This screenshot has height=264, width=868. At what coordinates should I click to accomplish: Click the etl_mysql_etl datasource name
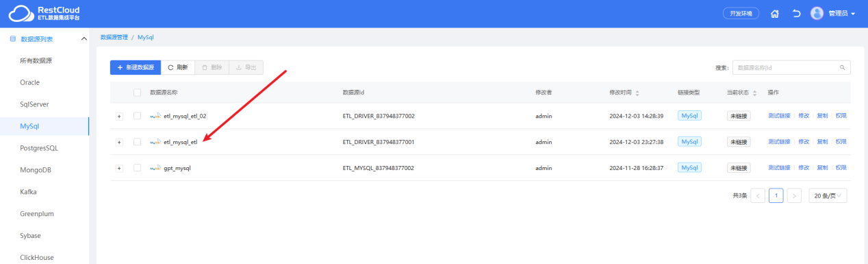point(181,142)
